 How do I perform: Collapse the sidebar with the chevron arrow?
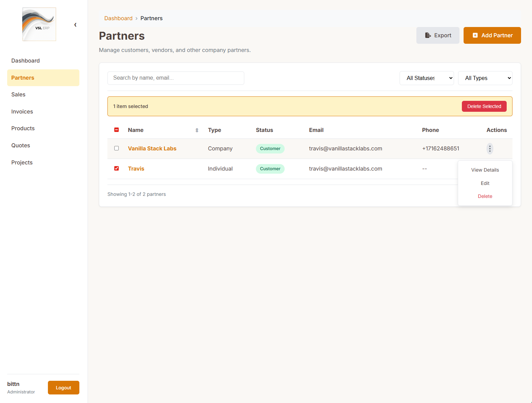click(x=75, y=25)
